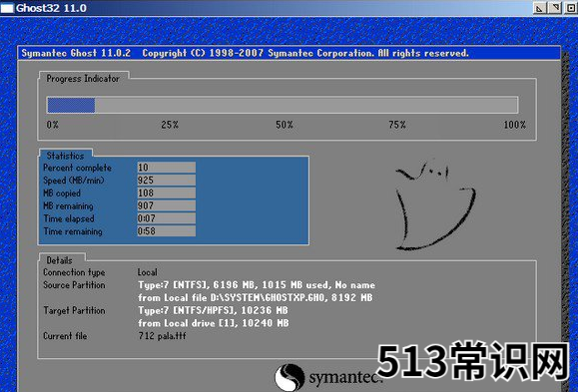The height and width of the screenshot is (392, 578).
Task: Select the Statistics panel tab label
Action: [65, 156]
